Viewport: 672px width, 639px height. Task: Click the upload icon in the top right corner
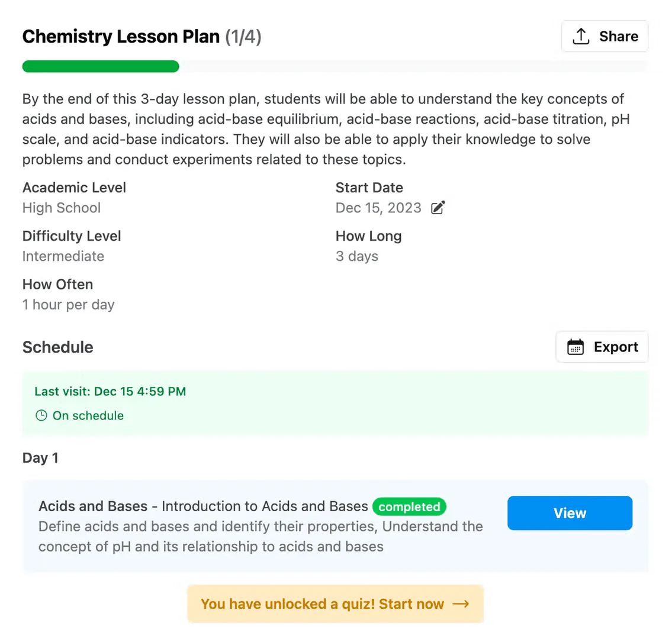pyautogui.click(x=581, y=35)
